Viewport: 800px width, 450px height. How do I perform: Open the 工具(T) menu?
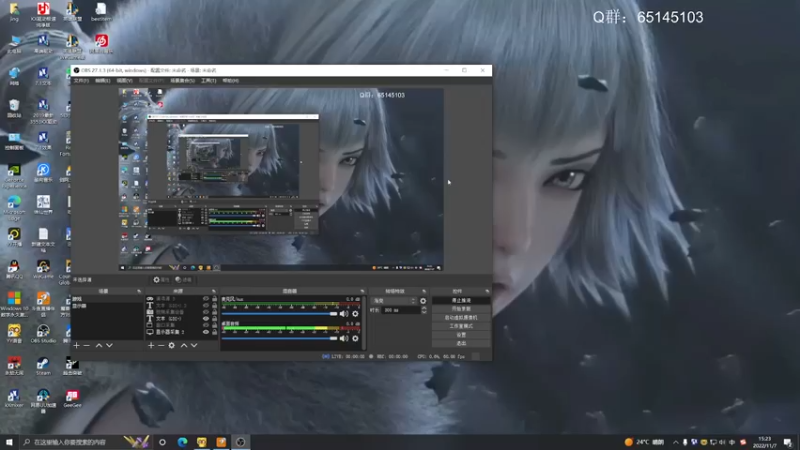pyautogui.click(x=208, y=81)
